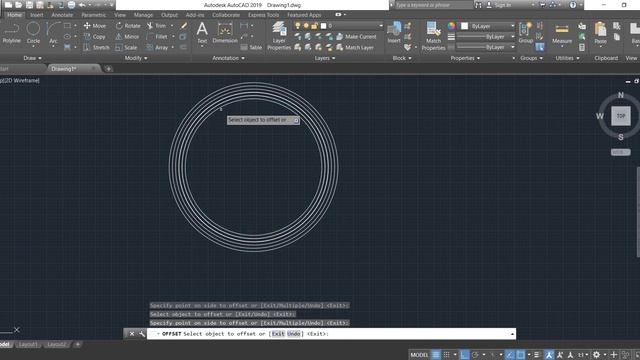Open the Express Tools ribbon tab

click(x=263, y=15)
